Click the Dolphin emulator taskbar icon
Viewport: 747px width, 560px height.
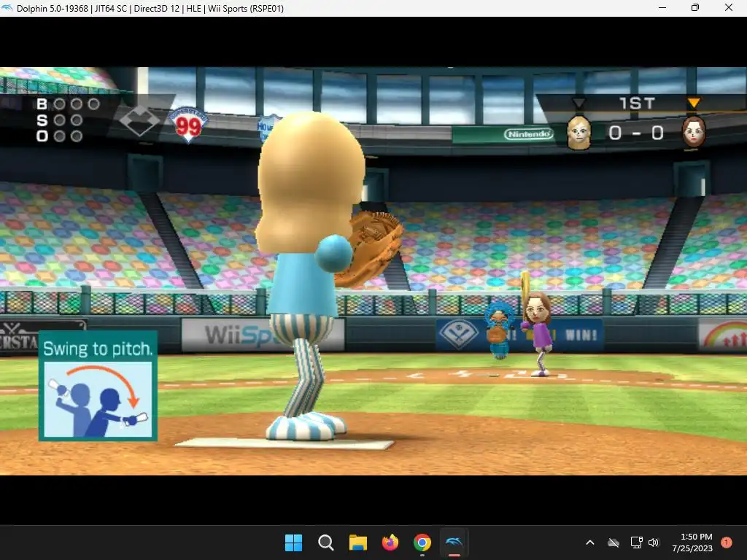point(454,542)
